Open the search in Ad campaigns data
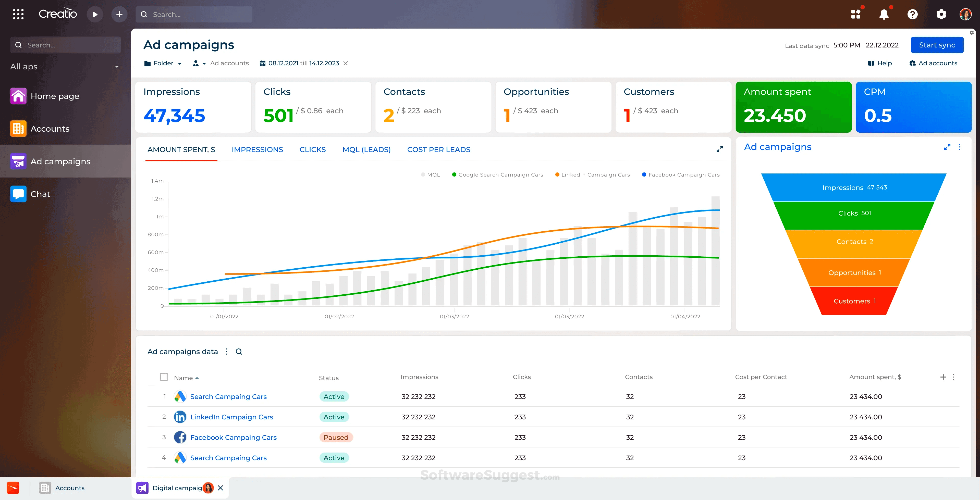This screenshot has width=980, height=500. [x=239, y=351]
